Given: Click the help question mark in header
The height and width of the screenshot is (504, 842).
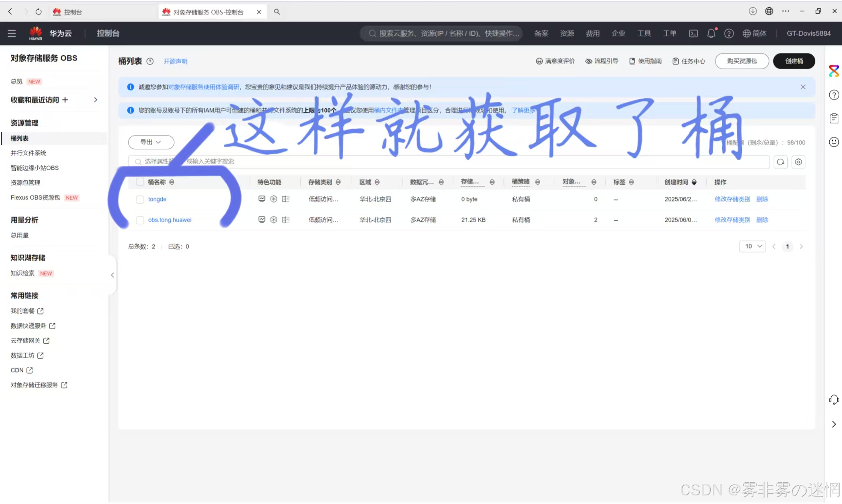Looking at the screenshot, I should coord(729,33).
